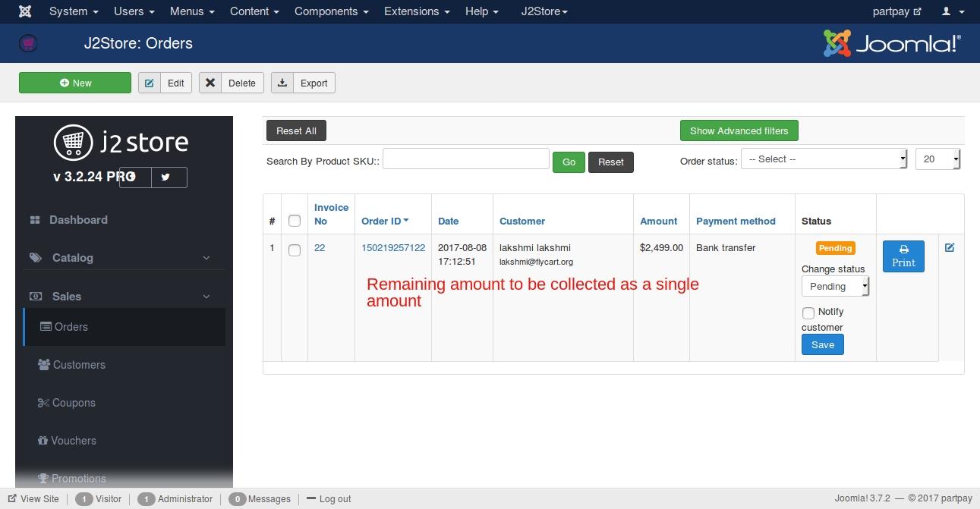The width and height of the screenshot is (980, 509).
Task: Click the Export download icon button
Action: click(282, 83)
